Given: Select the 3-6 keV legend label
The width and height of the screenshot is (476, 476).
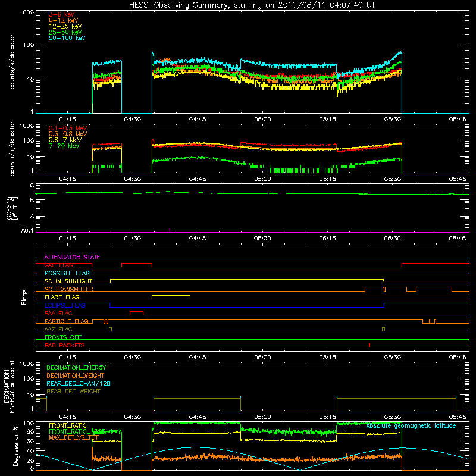Looking at the screenshot, I should [x=62, y=14].
